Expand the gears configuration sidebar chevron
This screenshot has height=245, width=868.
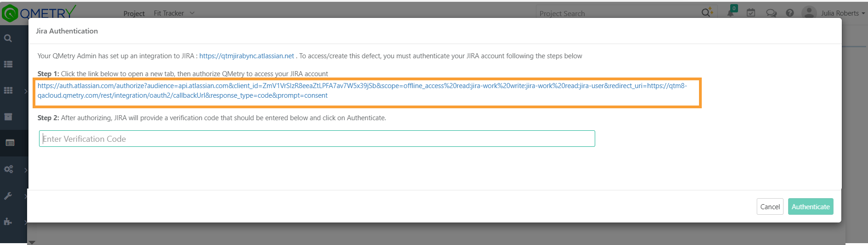coord(26,170)
